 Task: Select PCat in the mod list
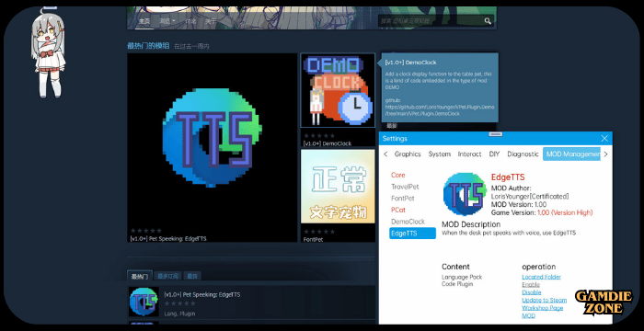point(398,210)
